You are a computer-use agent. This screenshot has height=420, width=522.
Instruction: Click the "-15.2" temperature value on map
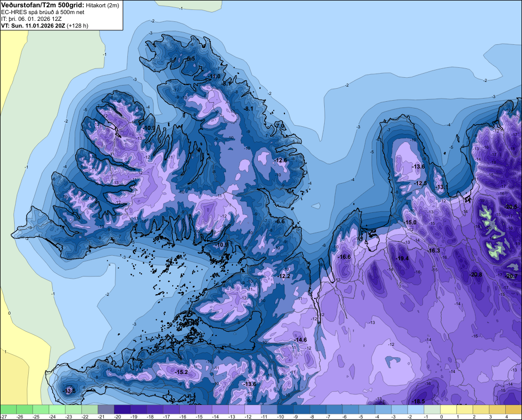pyautogui.click(x=182, y=372)
